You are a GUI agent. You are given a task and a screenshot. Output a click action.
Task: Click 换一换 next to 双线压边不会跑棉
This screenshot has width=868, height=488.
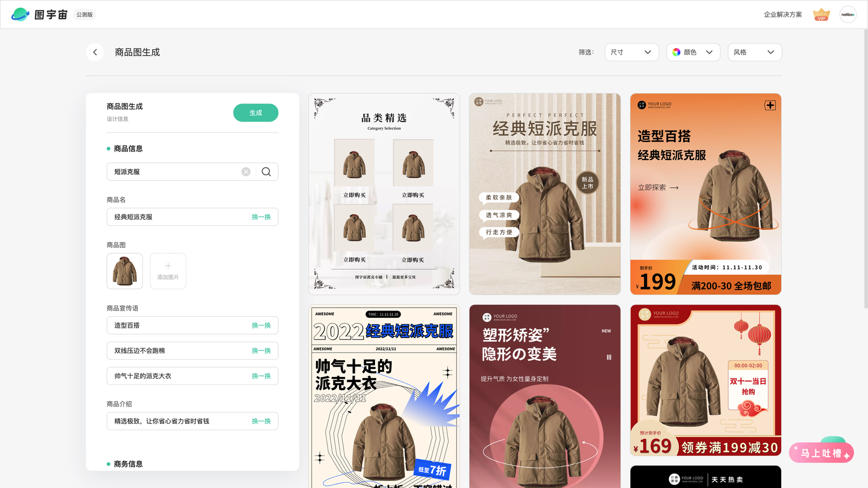pos(261,351)
